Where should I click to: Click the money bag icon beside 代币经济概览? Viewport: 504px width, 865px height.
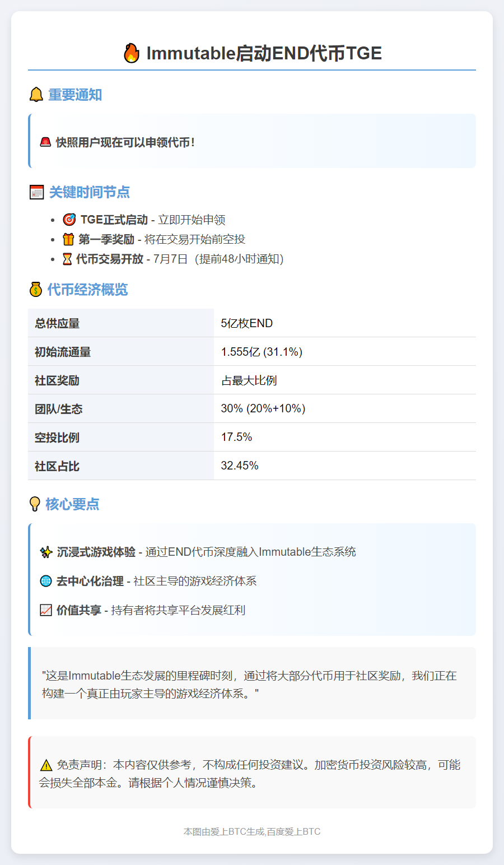tap(36, 290)
